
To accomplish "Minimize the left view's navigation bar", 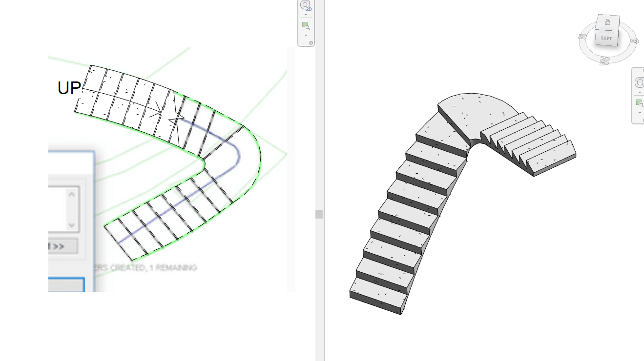I will click(311, 43).
